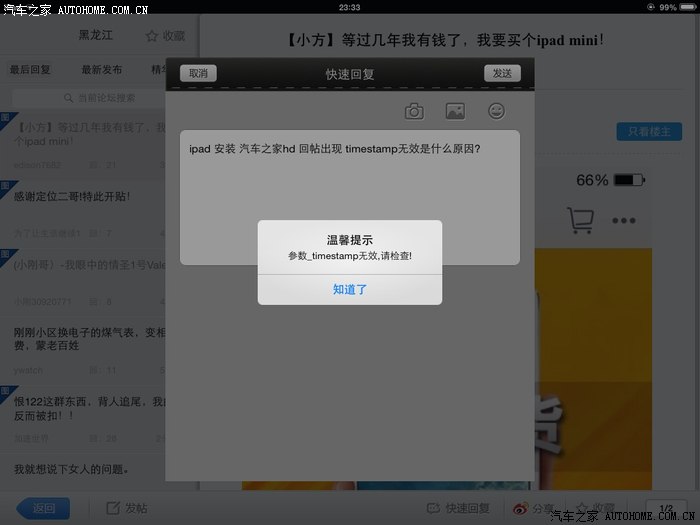Tap the star 收藏 favorites icon
Screen dimensions: 700x525
click(x=152, y=36)
